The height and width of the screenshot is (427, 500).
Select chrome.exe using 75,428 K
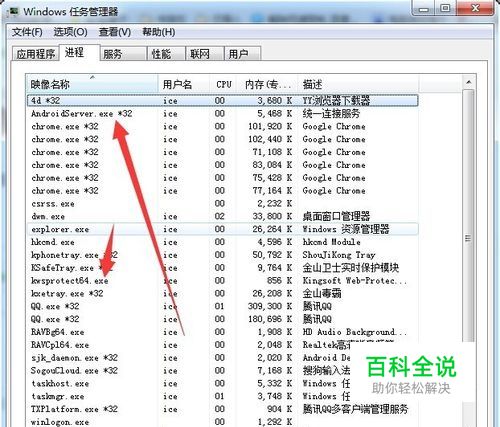(x=223, y=178)
